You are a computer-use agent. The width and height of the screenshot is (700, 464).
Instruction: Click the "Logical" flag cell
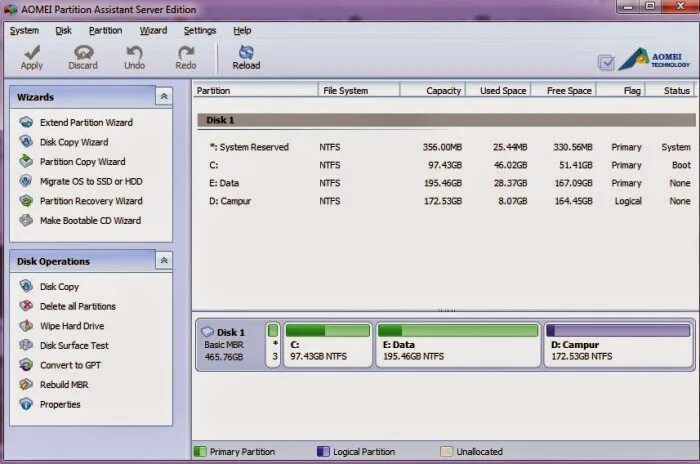[628, 201]
